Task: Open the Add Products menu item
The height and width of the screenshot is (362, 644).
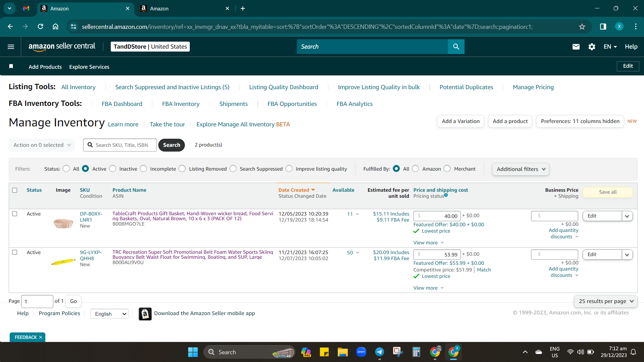Action: (x=45, y=67)
